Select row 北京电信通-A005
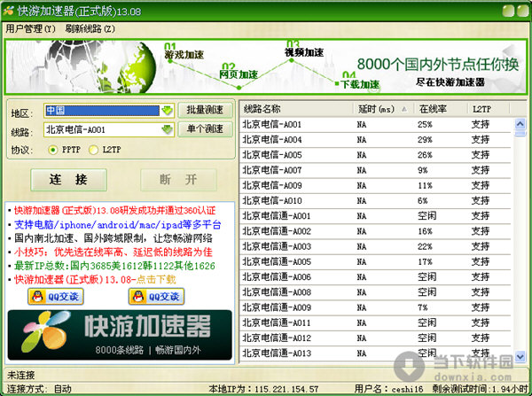 [x=375, y=261]
